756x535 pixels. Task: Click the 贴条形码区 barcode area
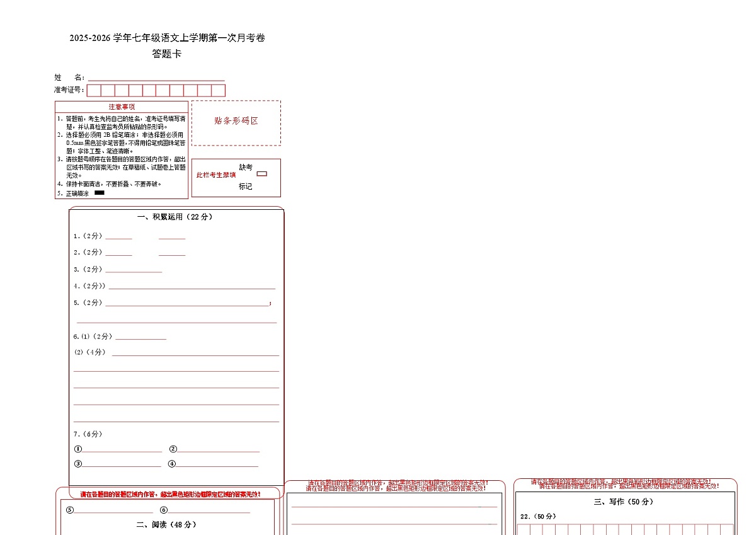(236, 123)
